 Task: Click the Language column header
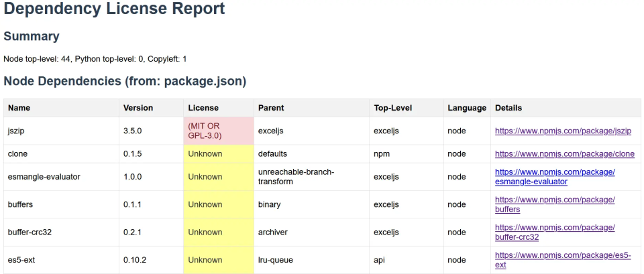pyautogui.click(x=466, y=108)
